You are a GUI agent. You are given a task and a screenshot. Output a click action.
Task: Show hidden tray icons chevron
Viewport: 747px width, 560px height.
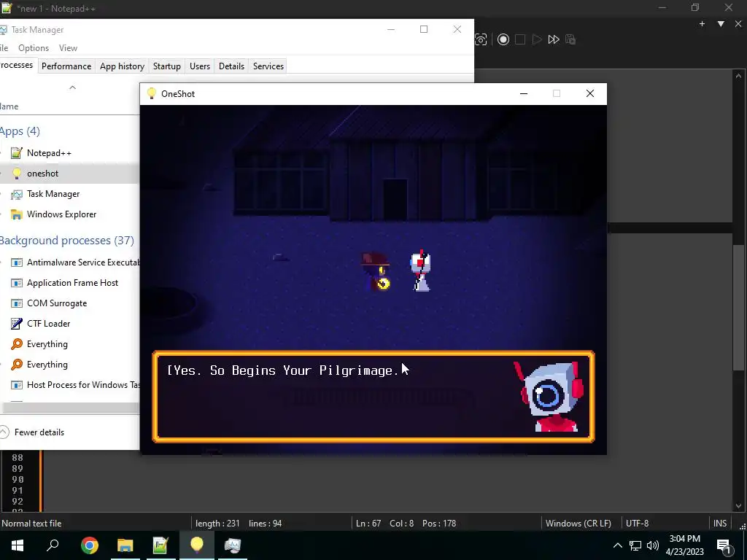pos(617,545)
